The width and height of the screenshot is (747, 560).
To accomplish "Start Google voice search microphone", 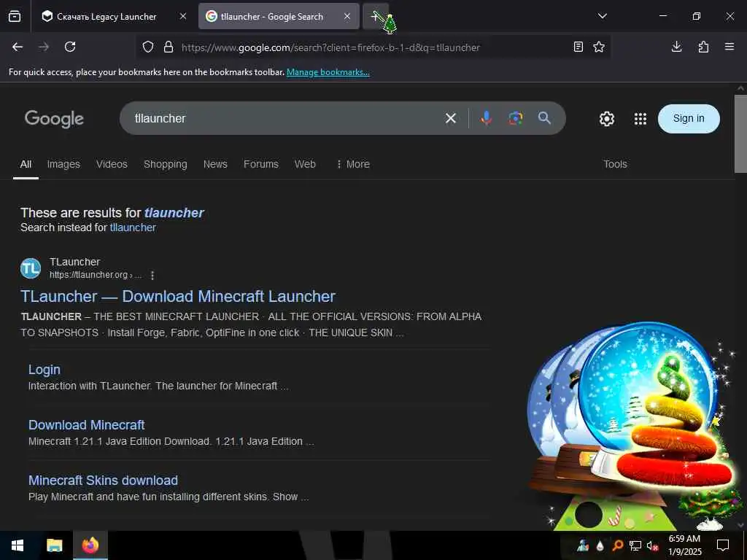I will [486, 118].
